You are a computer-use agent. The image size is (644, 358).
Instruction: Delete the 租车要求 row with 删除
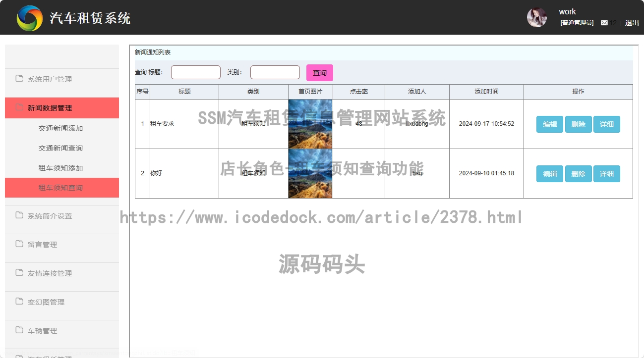click(x=578, y=124)
